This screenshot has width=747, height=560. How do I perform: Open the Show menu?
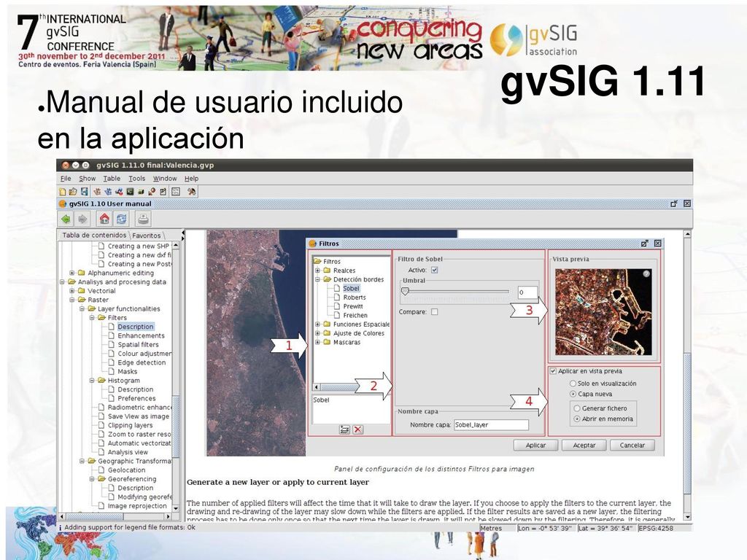coord(88,179)
